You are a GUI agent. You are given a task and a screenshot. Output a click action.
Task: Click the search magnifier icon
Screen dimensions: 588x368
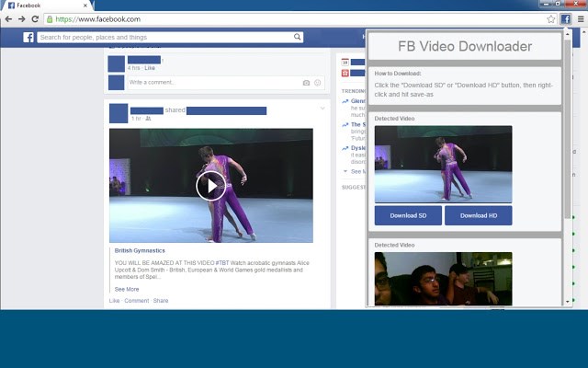pyautogui.click(x=298, y=38)
